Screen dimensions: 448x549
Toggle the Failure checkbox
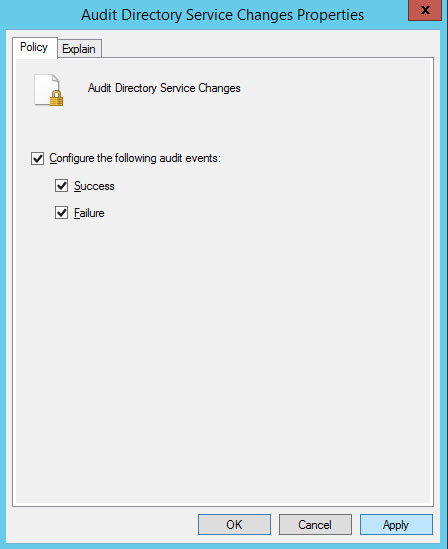62,213
